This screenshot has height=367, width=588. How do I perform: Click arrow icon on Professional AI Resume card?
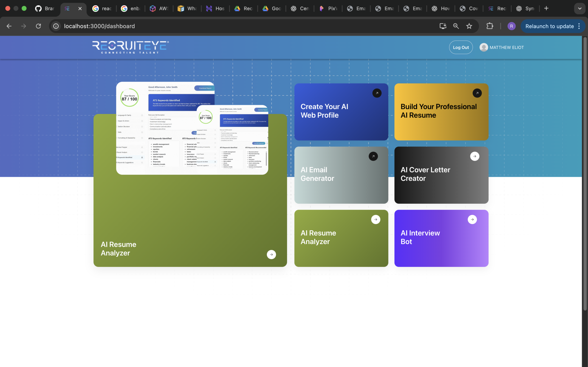[477, 93]
